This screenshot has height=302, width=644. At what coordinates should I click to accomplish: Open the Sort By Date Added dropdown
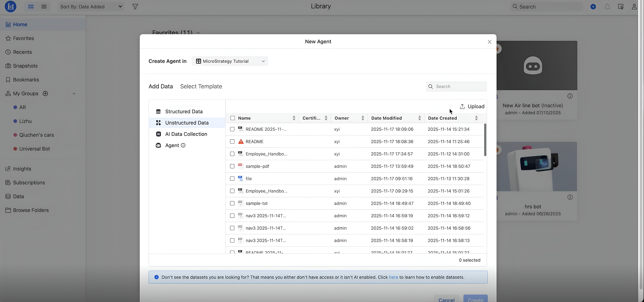tap(91, 7)
